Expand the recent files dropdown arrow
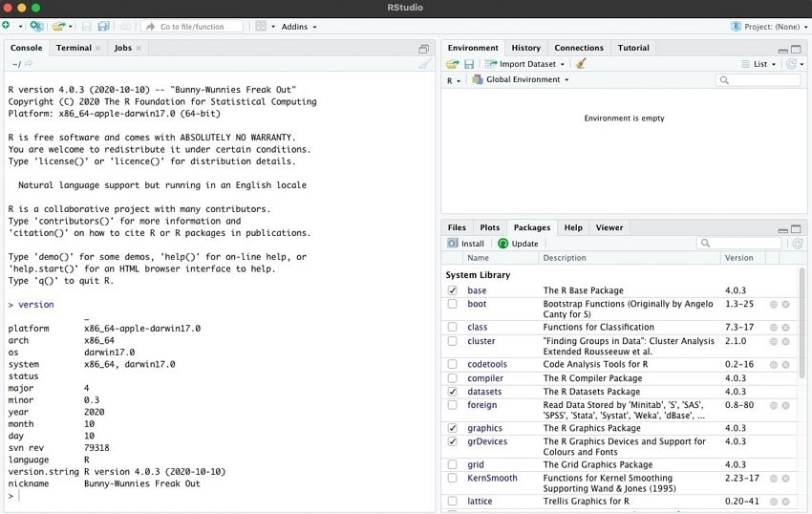The width and height of the screenshot is (812, 514). pyautogui.click(x=71, y=27)
